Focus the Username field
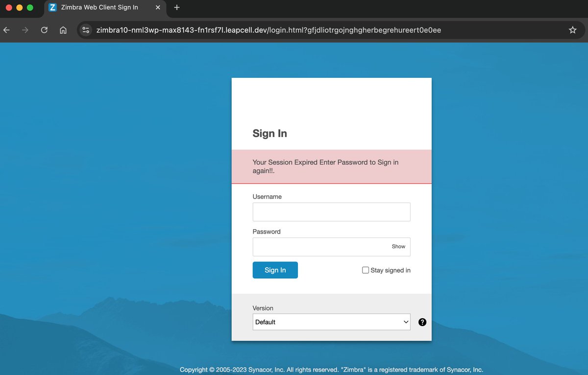Screen dimensions: 588x375 tap(331, 212)
